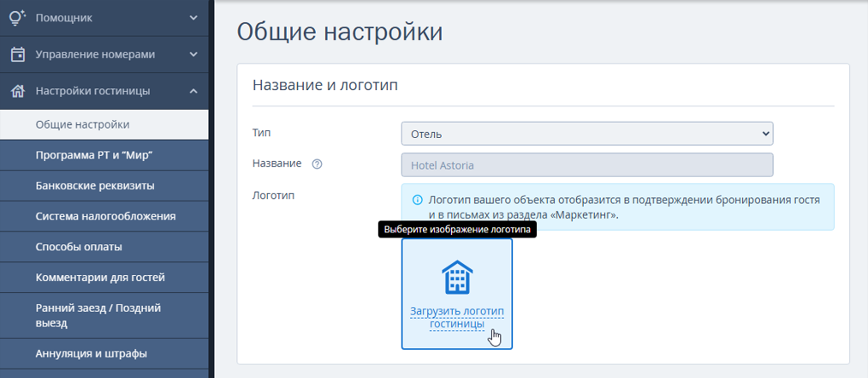Expand the Управление номерами chevron
This screenshot has width=868, height=378.
193,54
